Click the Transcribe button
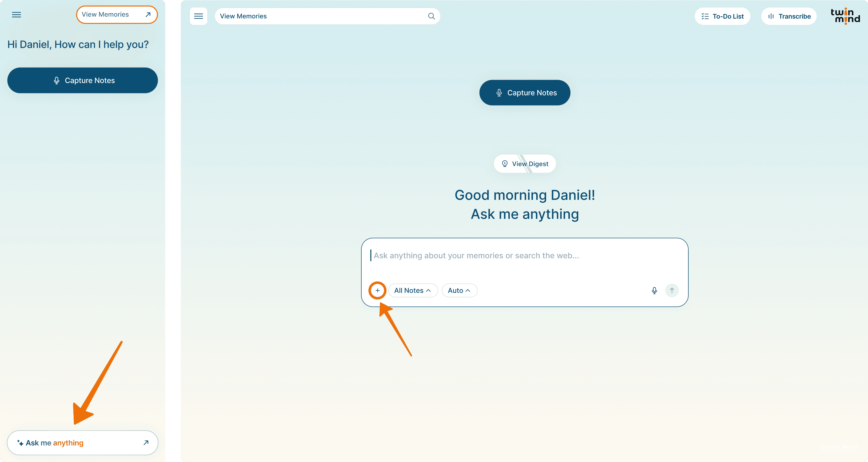Screen dimensions: 868x462 coord(789,16)
